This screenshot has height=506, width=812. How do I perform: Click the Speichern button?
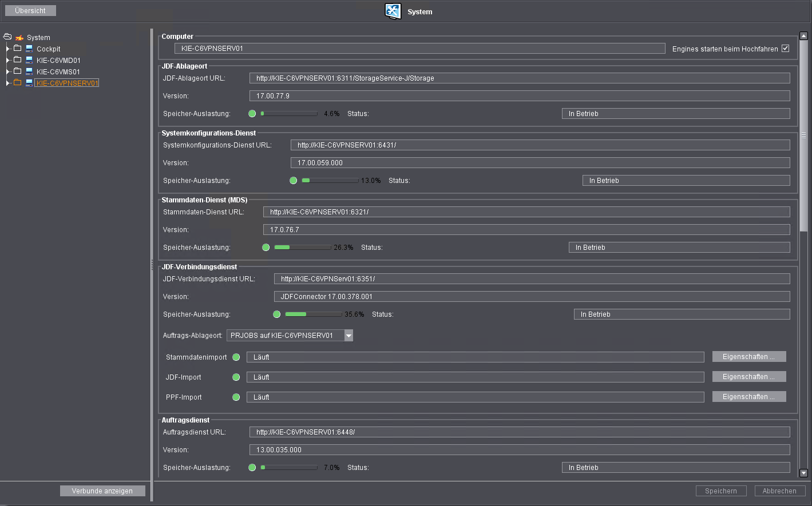tap(721, 491)
